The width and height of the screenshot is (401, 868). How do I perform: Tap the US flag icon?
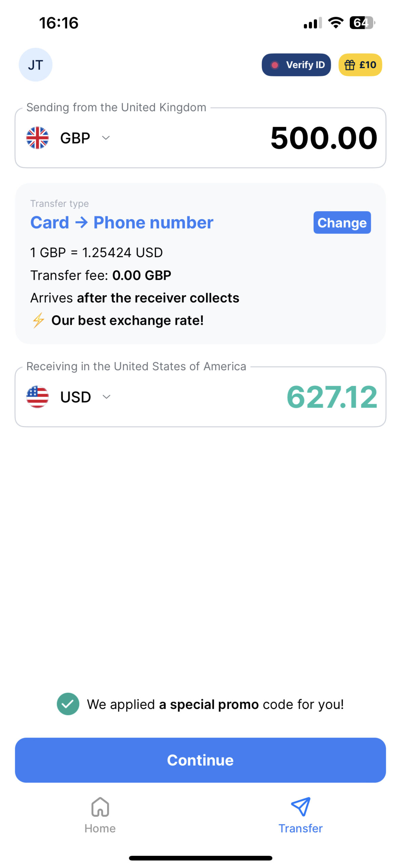click(37, 397)
